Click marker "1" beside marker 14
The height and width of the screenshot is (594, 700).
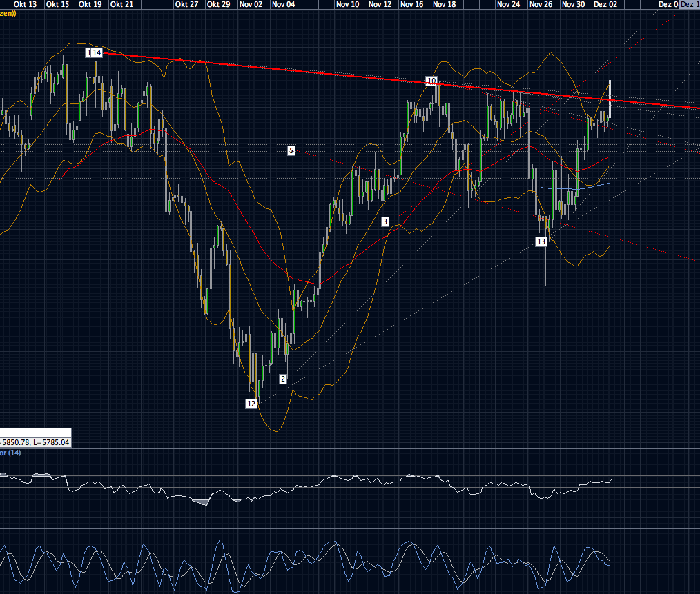point(88,51)
